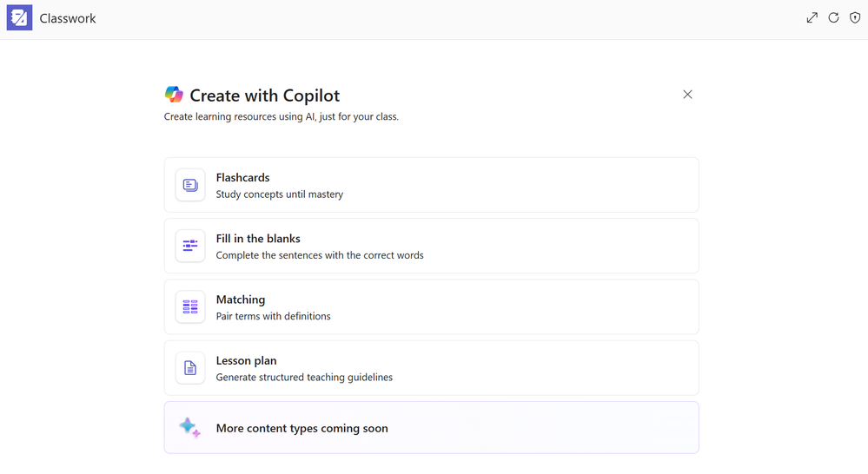Start a Lesson plan from its title

246,360
